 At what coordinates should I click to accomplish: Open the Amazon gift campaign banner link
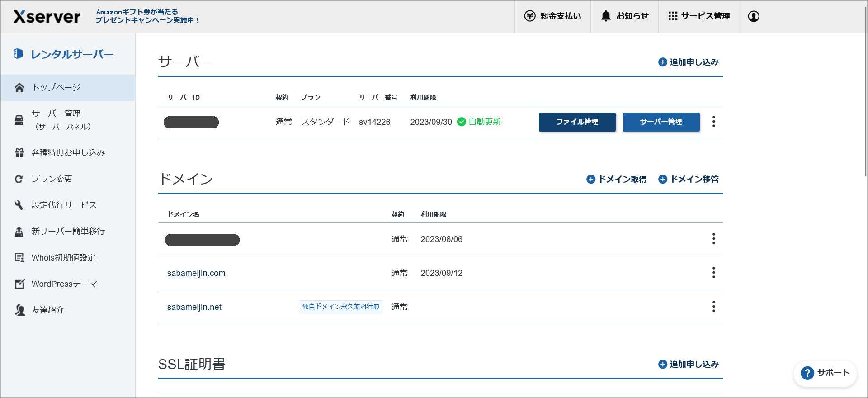147,16
